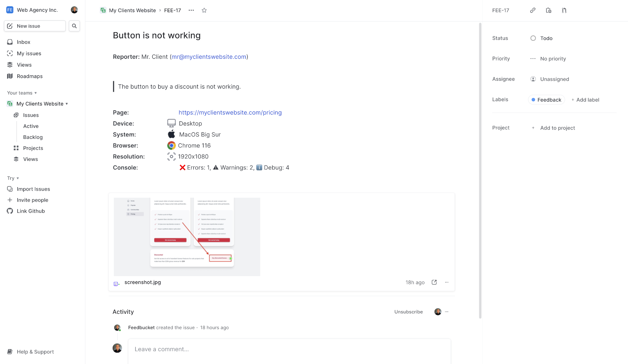Open screenshot.jpg in new window
The width and height of the screenshot is (628, 364).
click(x=434, y=282)
